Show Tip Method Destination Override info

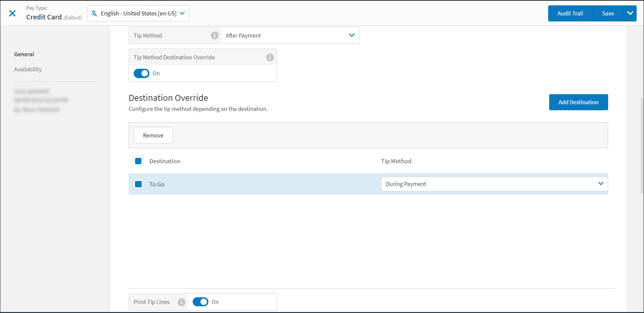[270, 58]
